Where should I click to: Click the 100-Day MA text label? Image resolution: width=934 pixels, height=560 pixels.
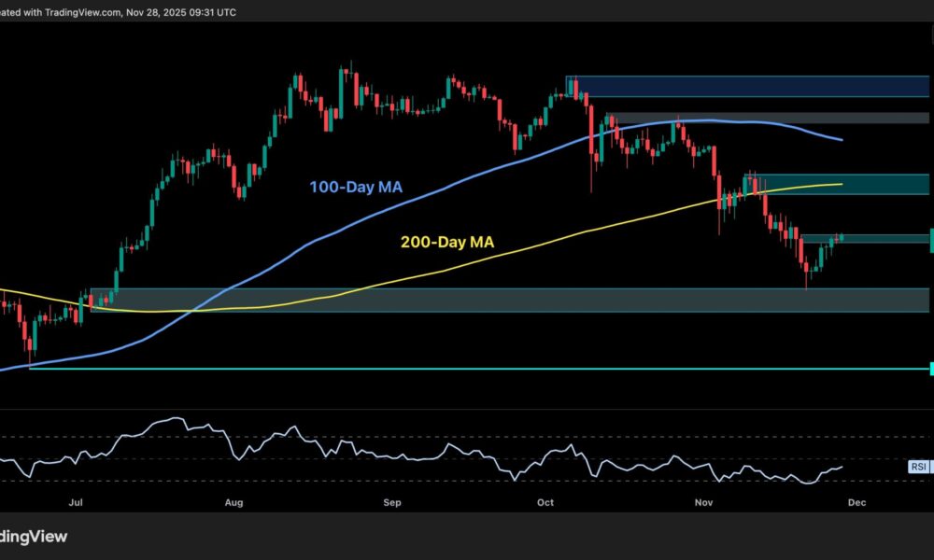(356, 187)
